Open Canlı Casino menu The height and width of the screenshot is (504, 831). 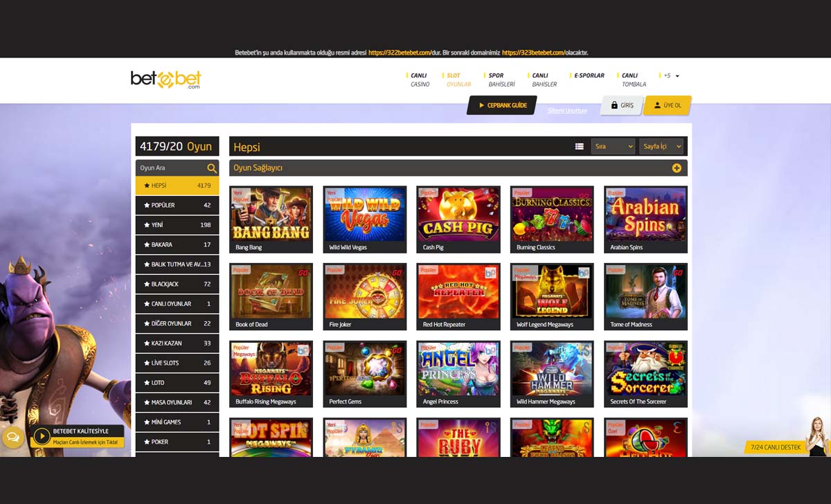coord(420,80)
